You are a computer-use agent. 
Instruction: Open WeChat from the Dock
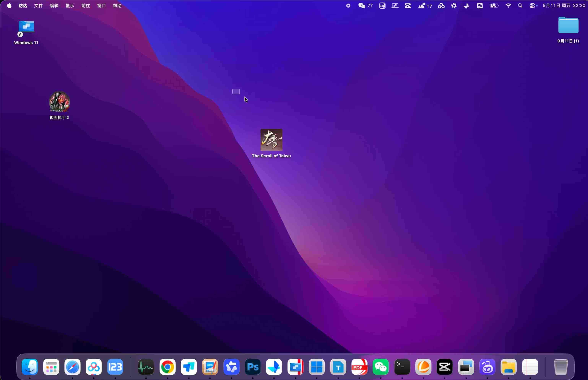point(380,367)
